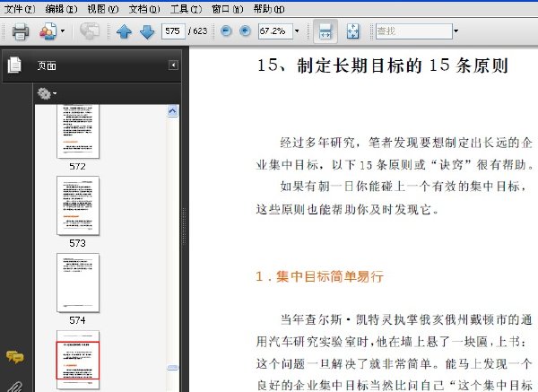Click the fit full page icon
Screen dimensions: 538x392
(353, 31)
